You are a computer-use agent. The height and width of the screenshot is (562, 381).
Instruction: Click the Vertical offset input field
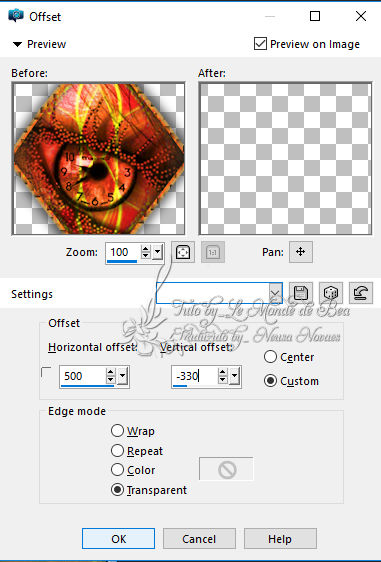(x=195, y=376)
